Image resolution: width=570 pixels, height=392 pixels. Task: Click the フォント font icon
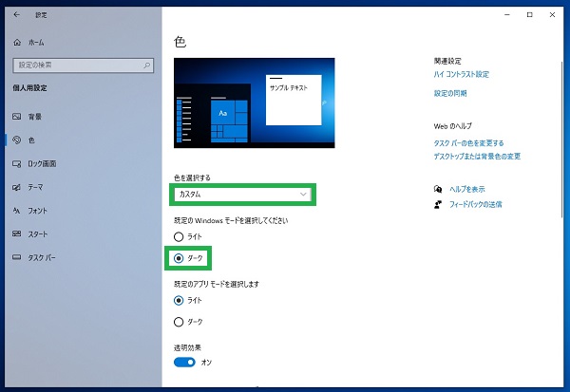coord(16,211)
